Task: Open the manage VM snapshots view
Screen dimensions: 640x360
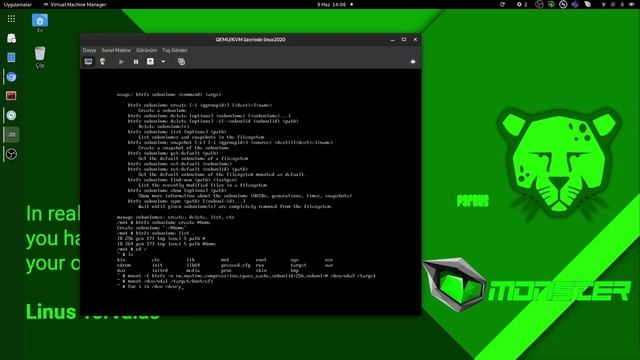Action: coord(182,62)
